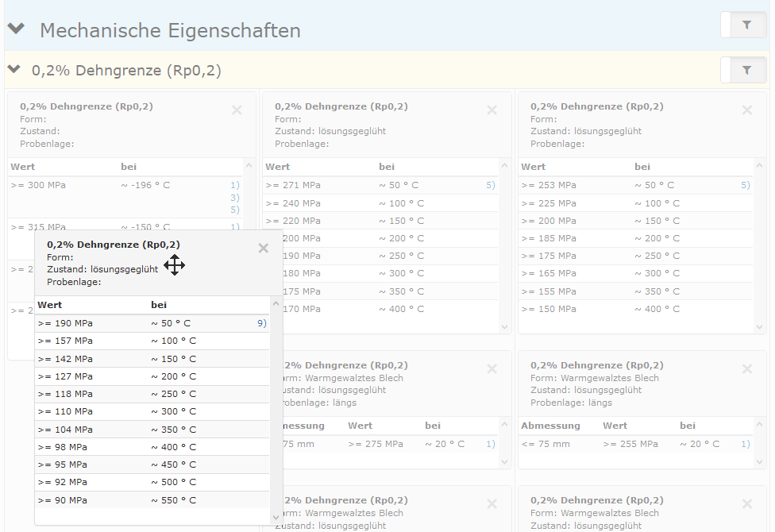This screenshot has height=532, width=775.
Task: Open footnote 9) beside the 190 MPa row
Action: coord(261,323)
